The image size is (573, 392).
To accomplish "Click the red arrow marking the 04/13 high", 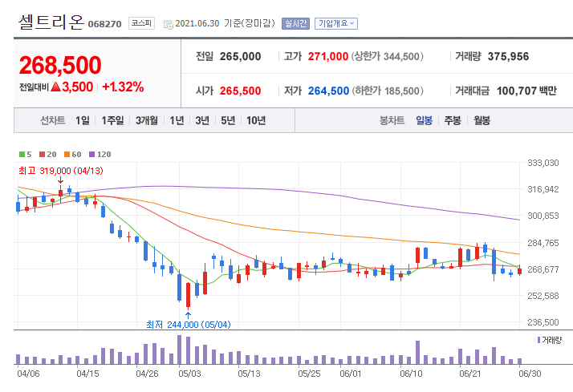I will coord(61,180).
